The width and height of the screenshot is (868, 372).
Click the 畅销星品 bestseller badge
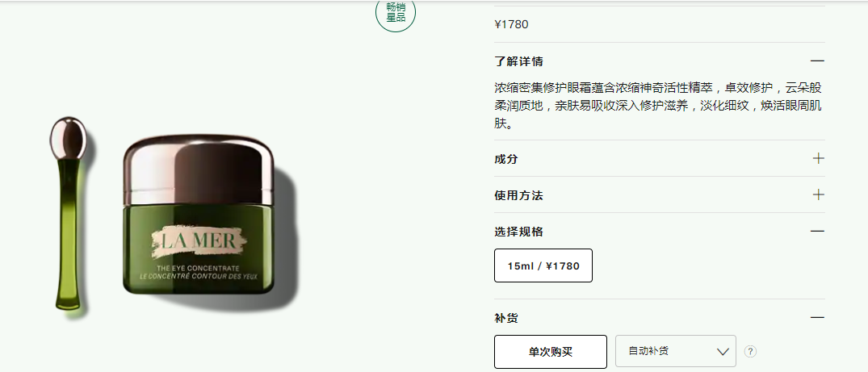(396, 12)
